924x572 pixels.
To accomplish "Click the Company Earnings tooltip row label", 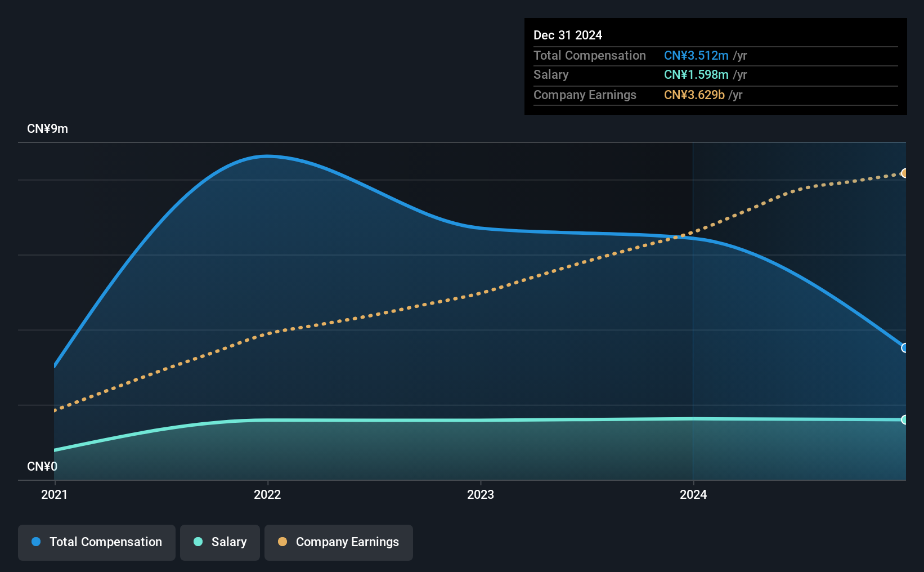I will point(585,95).
